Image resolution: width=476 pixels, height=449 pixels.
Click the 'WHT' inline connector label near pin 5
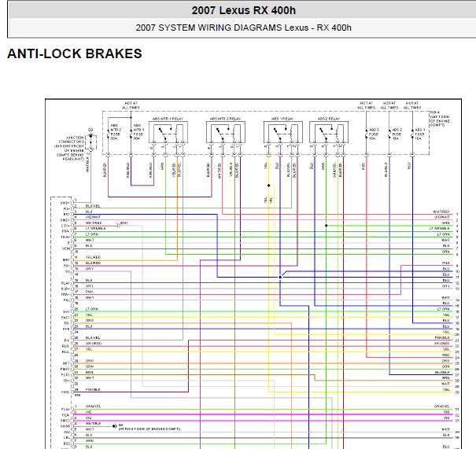point(124,223)
